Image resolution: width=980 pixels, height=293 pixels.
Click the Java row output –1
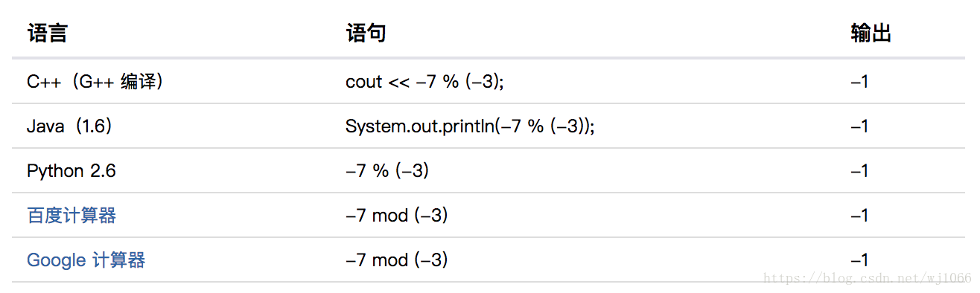click(x=859, y=126)
